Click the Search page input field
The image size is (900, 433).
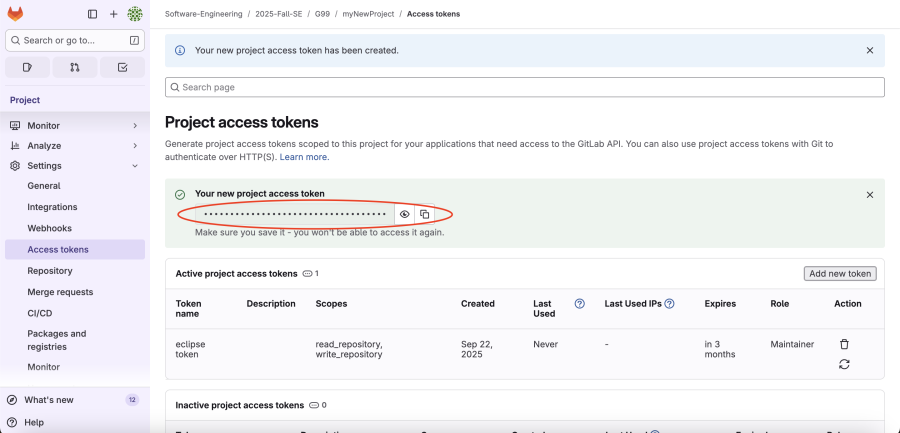click(524, 87)
